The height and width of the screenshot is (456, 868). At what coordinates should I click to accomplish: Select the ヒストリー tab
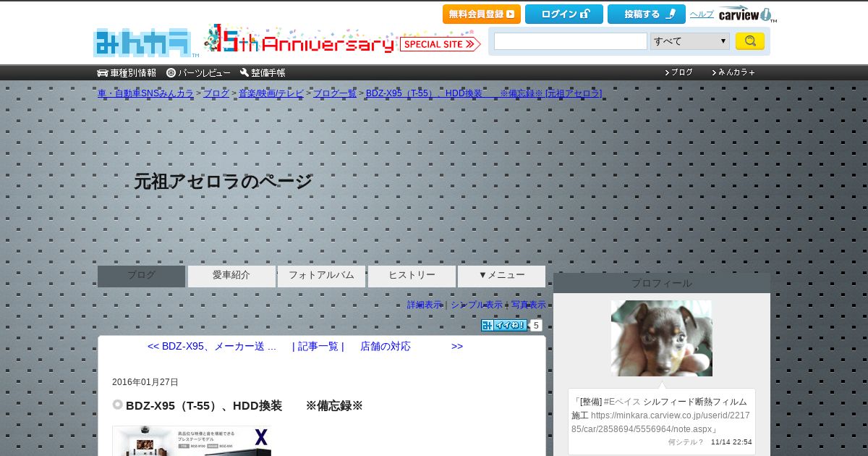[412, 276]
